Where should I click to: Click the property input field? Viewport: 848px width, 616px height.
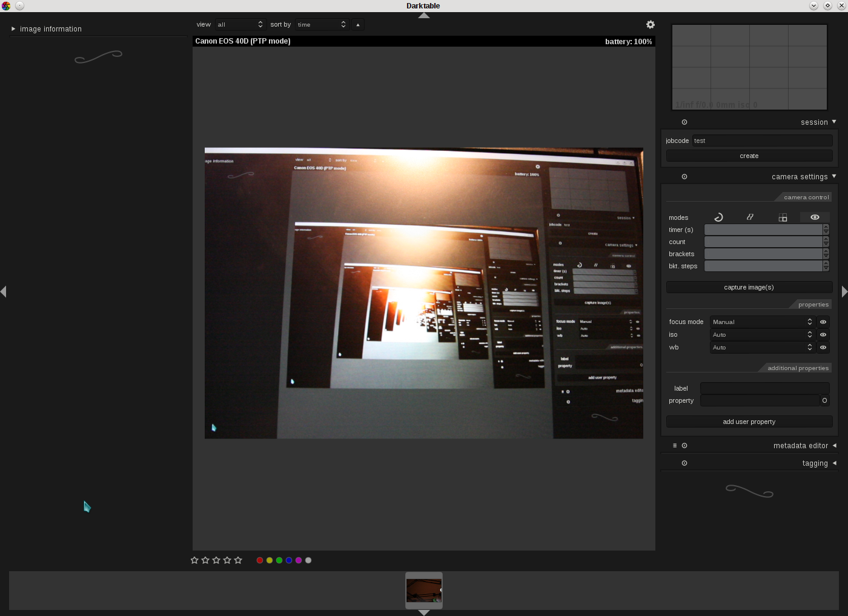coord(760,400)
